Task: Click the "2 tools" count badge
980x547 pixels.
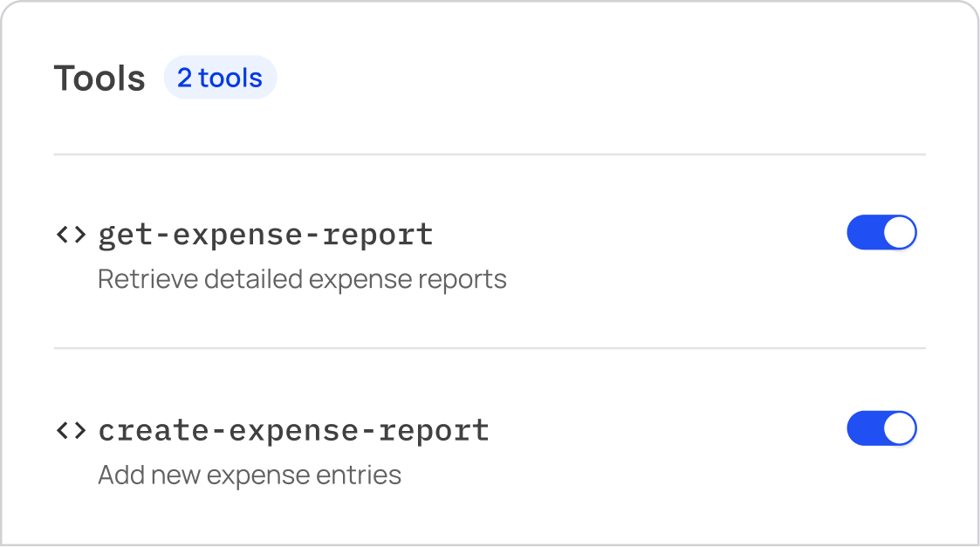Action: [x=220, y=78]
